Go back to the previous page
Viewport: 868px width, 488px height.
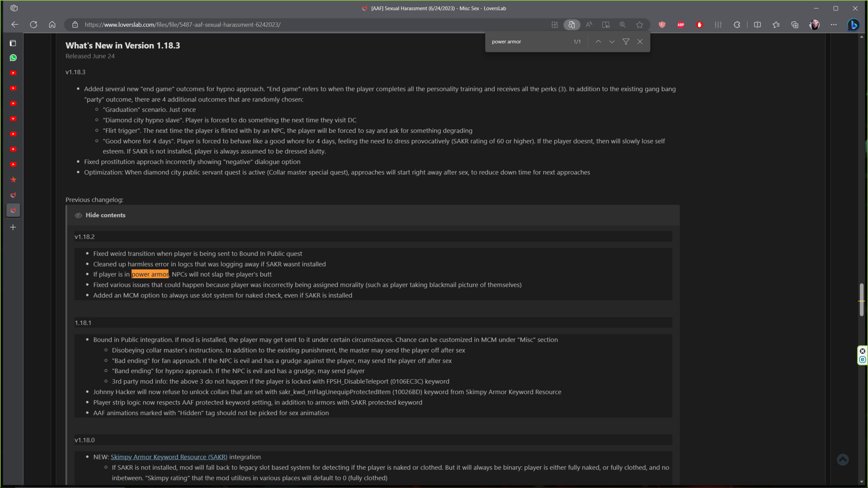15,25
